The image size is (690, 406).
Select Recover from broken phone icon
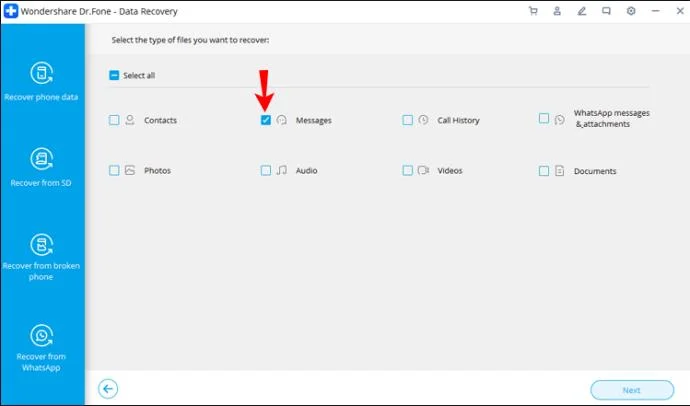tap(41, 244)
